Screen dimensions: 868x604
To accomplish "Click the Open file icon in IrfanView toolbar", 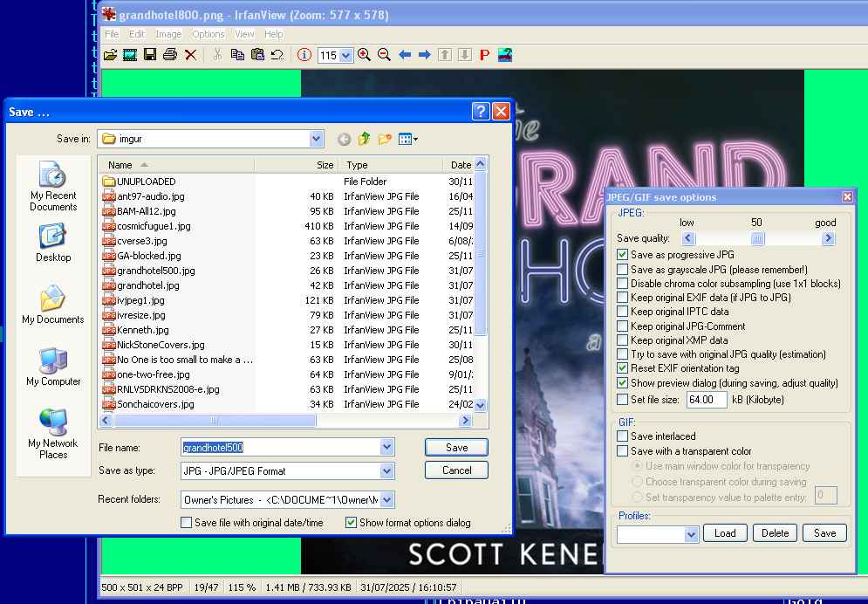I will point(110,55).
